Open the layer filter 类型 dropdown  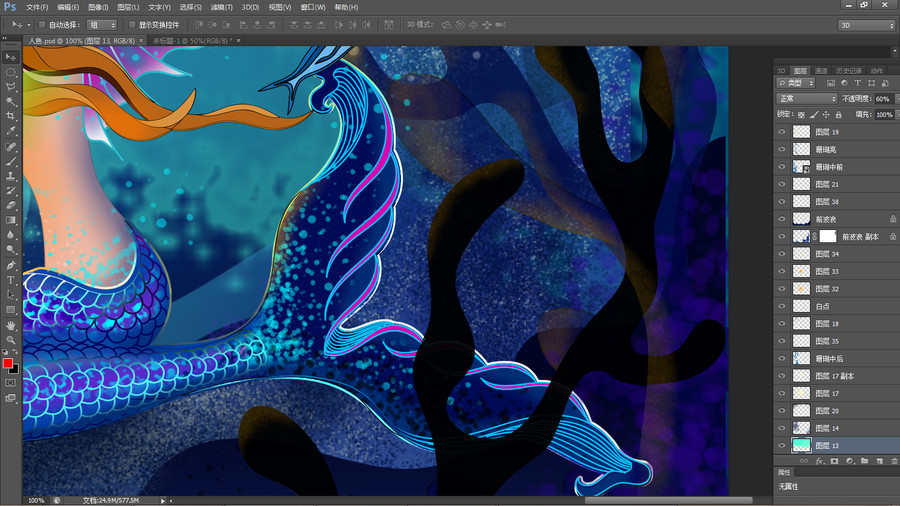(x=796, y=83)
